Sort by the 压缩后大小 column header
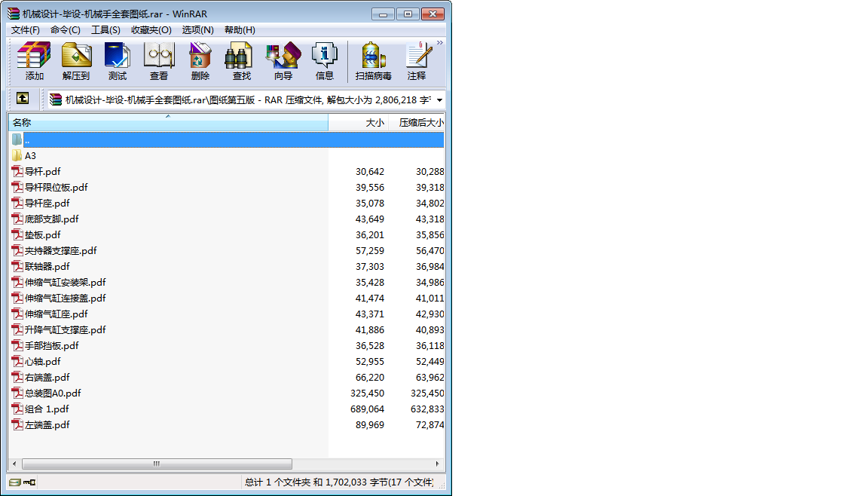868x496 pixels. 417,122
